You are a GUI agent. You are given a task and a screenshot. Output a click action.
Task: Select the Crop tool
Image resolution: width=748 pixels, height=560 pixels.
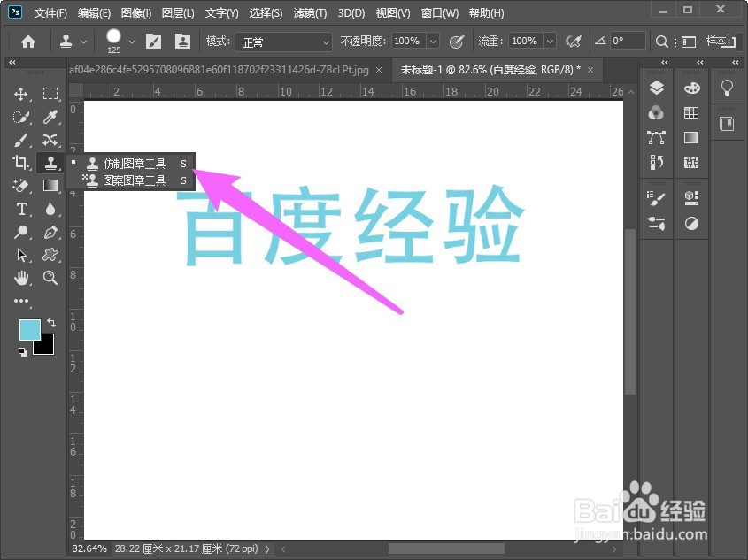click(x=20, y=163)
